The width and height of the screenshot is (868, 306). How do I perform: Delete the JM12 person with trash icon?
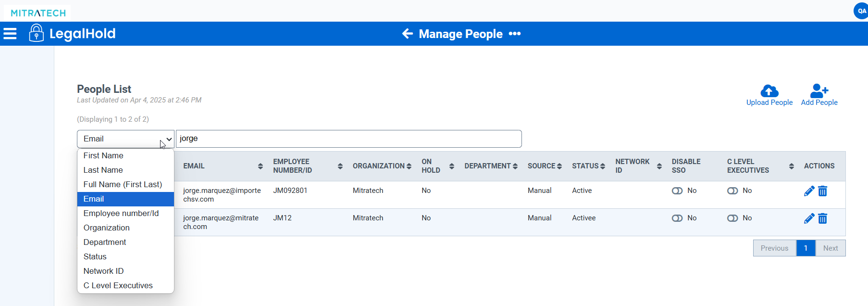click(823, 218)
